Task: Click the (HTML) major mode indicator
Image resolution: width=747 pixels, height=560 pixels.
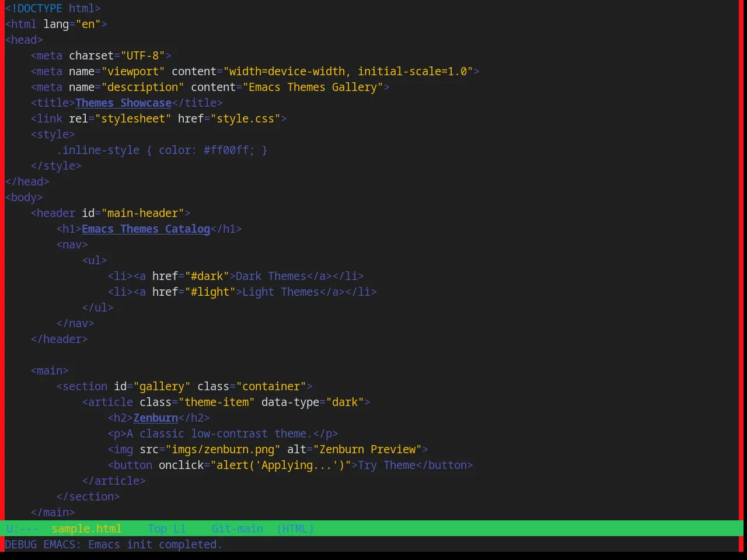Action: click(x=295, y=528)
